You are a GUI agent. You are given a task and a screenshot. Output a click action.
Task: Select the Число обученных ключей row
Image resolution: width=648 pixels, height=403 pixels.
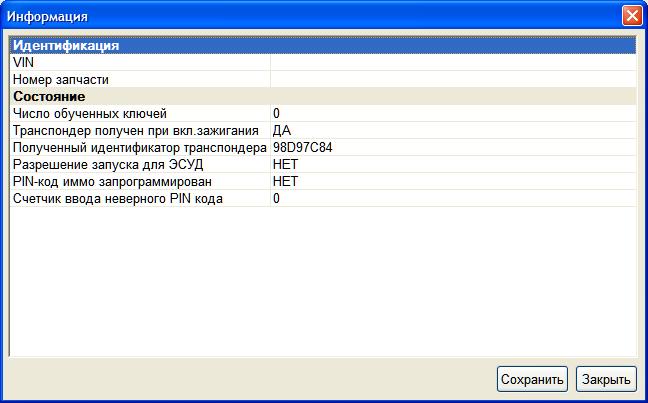coord(323,113)
